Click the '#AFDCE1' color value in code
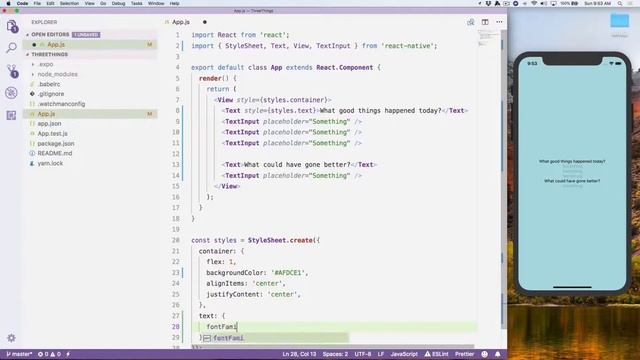The width and height of the screenshot is (640, 360). tap(289, 273)
